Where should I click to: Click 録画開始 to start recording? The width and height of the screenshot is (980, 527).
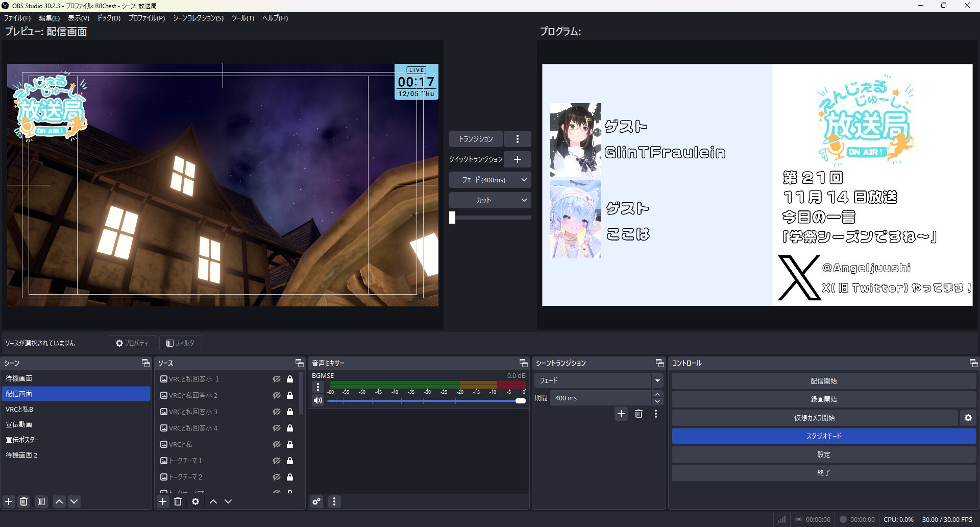coord(824,399)
